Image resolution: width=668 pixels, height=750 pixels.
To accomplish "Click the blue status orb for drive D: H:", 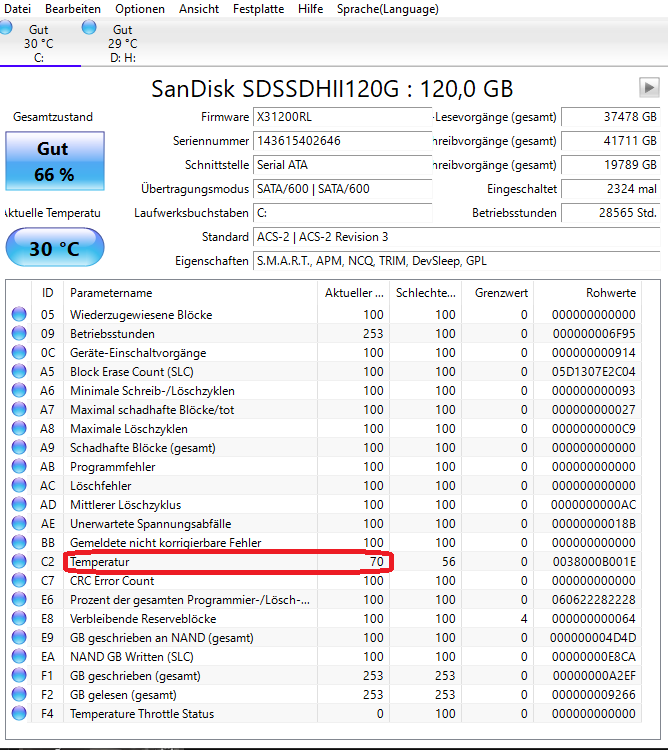I will [89, 27].
